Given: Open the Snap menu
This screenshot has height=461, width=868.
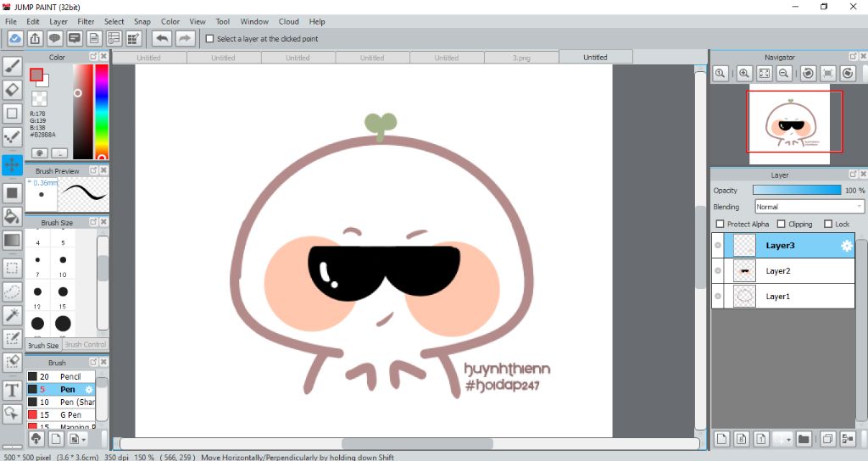Looking at the screenshot, I should point(142,21).
